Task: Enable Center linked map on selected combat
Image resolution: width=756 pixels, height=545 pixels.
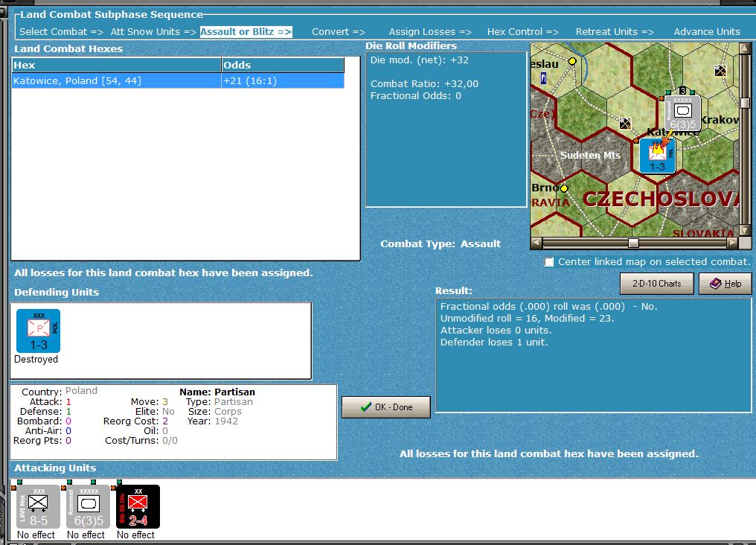Action: coord(548,262)
